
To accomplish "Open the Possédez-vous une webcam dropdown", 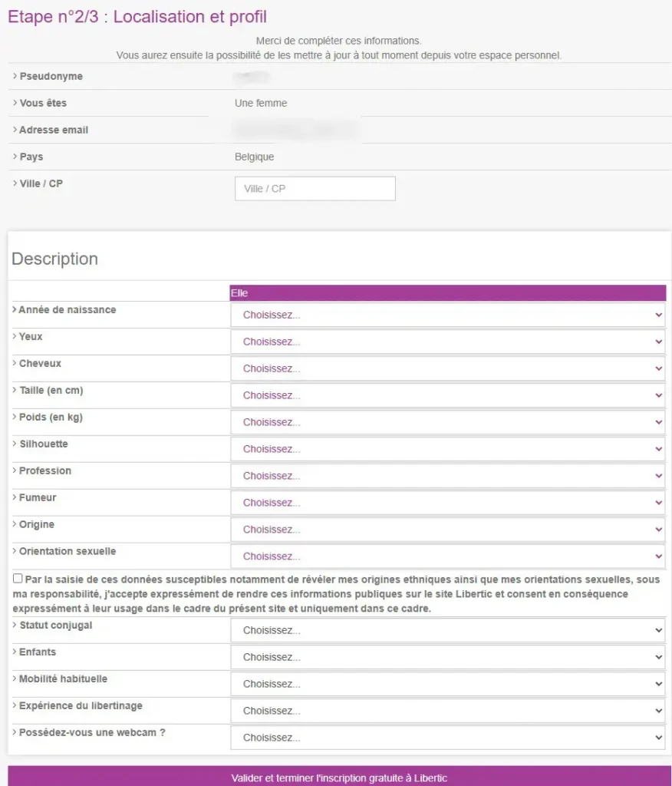I will [x=447, y=738].
